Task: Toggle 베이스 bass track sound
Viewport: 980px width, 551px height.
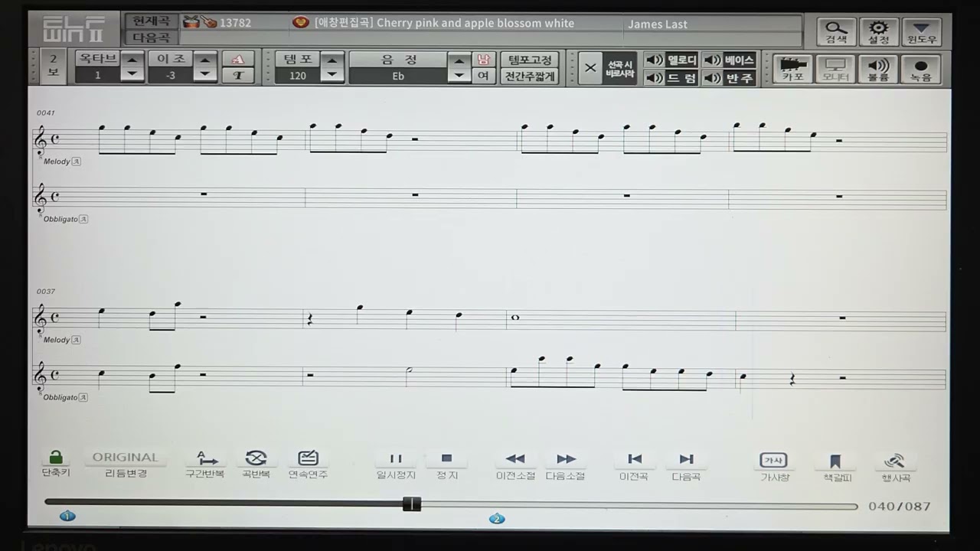Action: coord(729,60)
